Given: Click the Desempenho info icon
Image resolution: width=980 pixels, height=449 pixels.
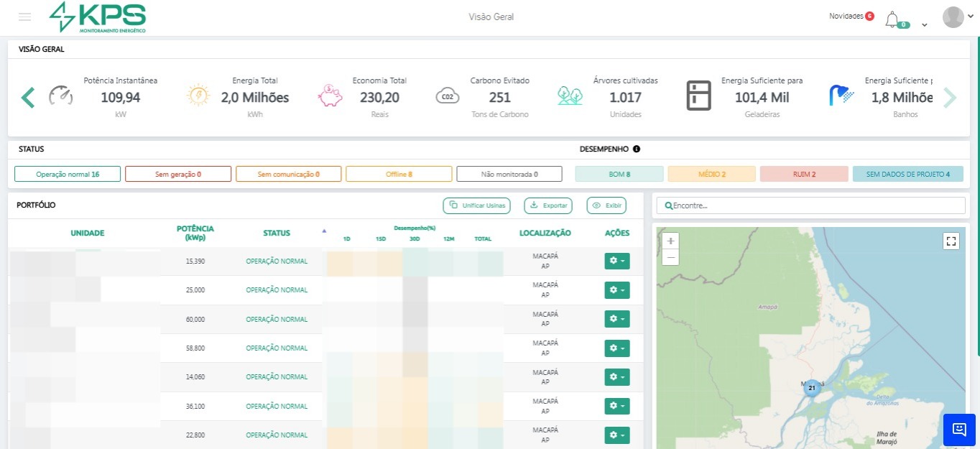Looking at the screenshot, I should [x=637, y=149].
